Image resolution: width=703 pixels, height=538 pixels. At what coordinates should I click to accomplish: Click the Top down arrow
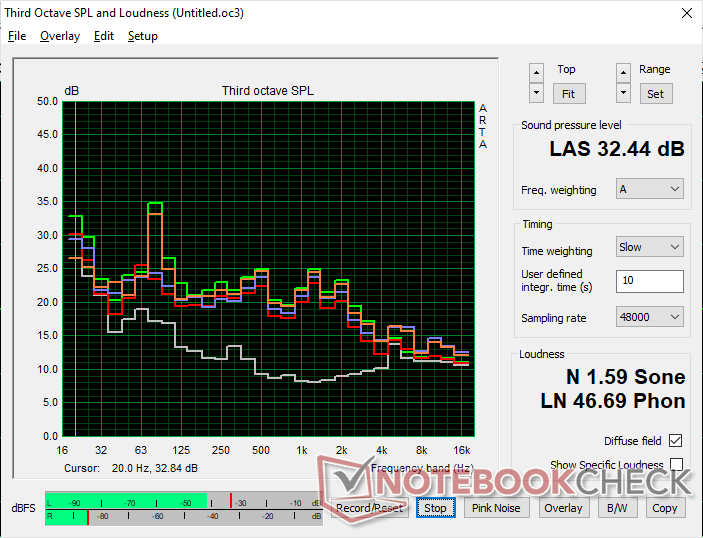pos(537,92)
